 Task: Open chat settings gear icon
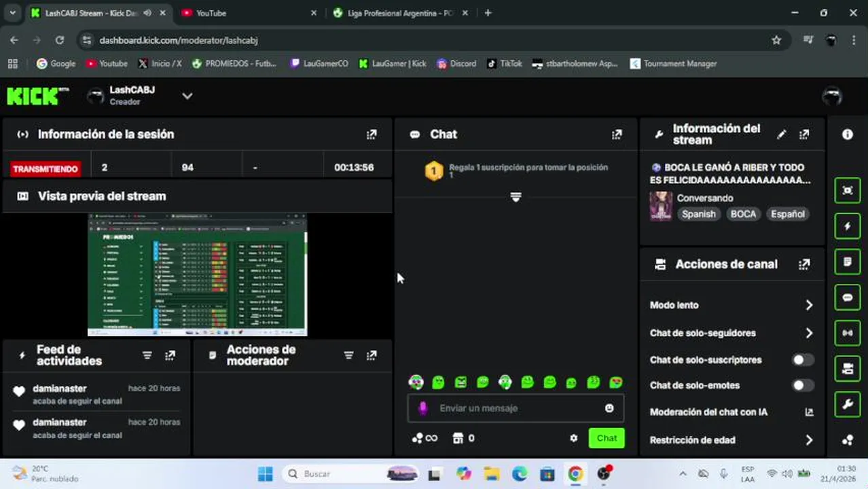(x=573, y=438)
